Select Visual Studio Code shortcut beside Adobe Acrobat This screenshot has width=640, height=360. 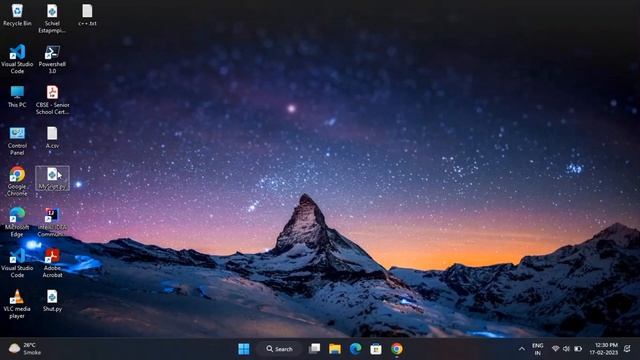tap(17, 263)
